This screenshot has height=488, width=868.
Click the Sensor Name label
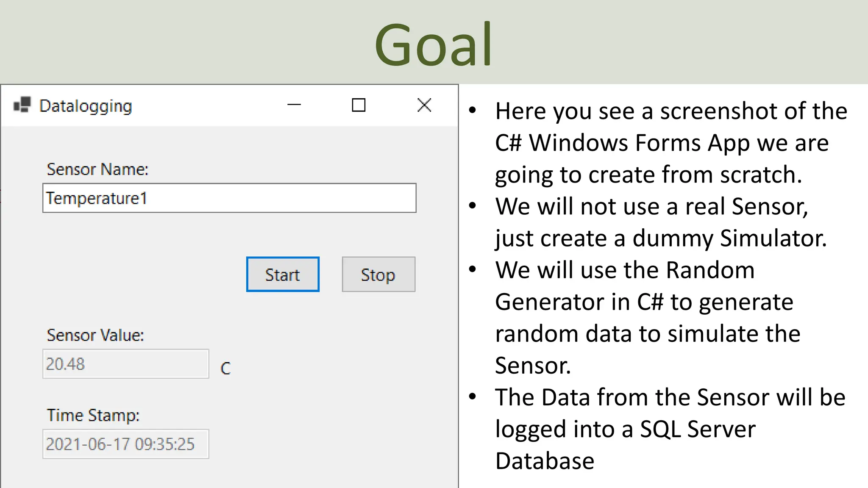97,169
